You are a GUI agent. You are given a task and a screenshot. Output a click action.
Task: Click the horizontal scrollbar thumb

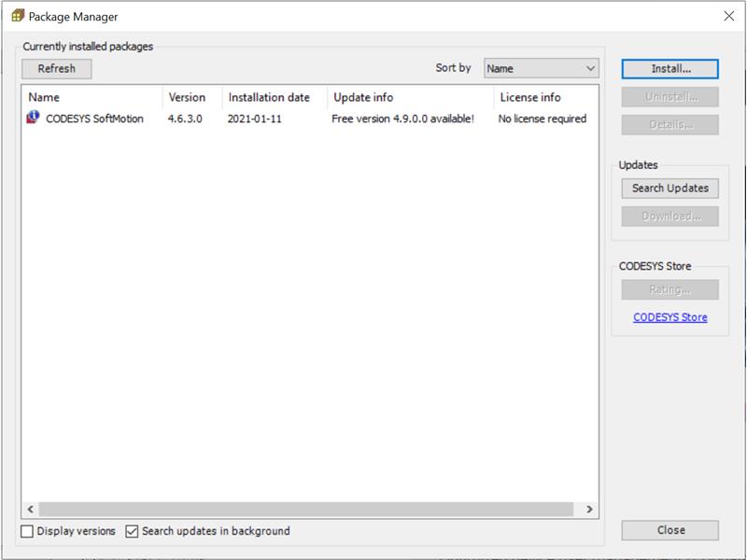306,509
